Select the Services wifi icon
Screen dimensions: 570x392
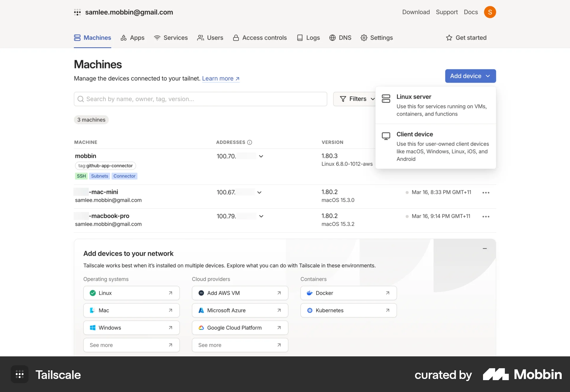157,38
